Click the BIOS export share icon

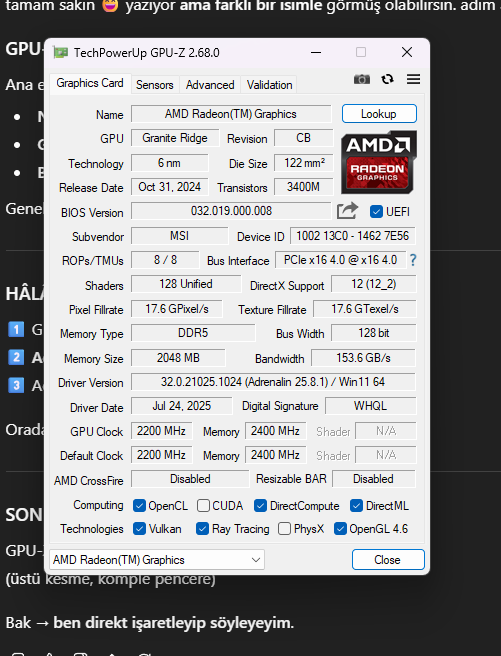click(348, 211)
